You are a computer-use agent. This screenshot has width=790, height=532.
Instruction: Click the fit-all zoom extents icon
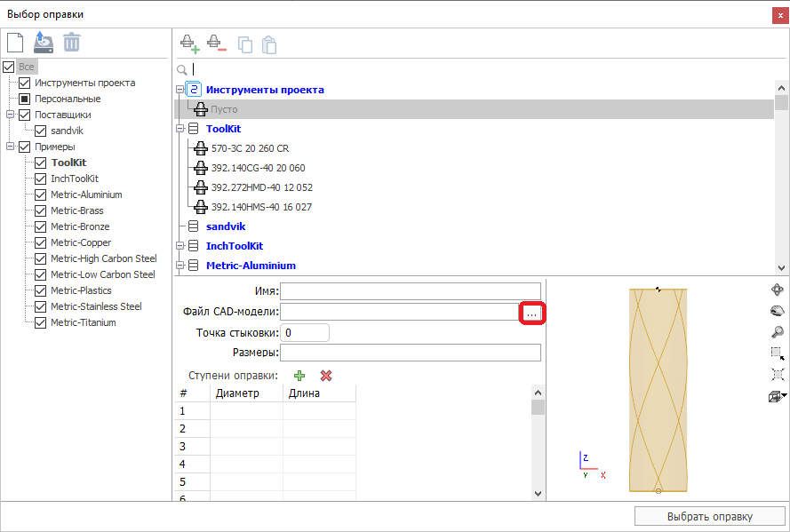point(777,375)
